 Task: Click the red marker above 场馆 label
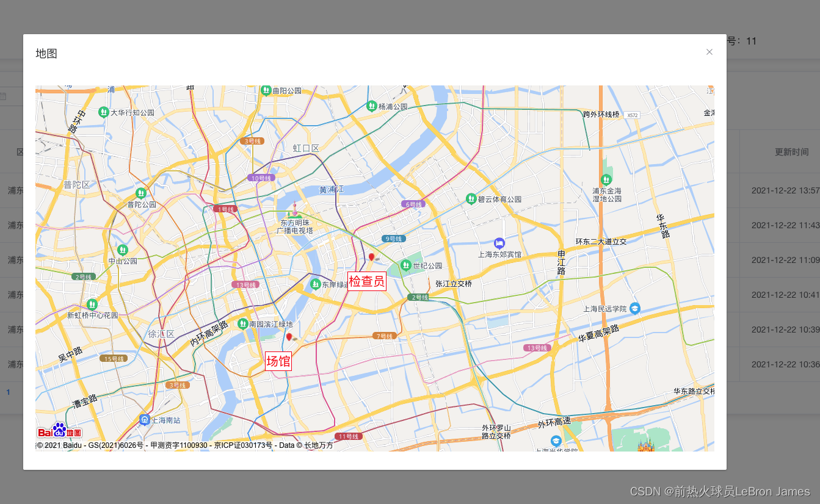click(x=289, y=337)
